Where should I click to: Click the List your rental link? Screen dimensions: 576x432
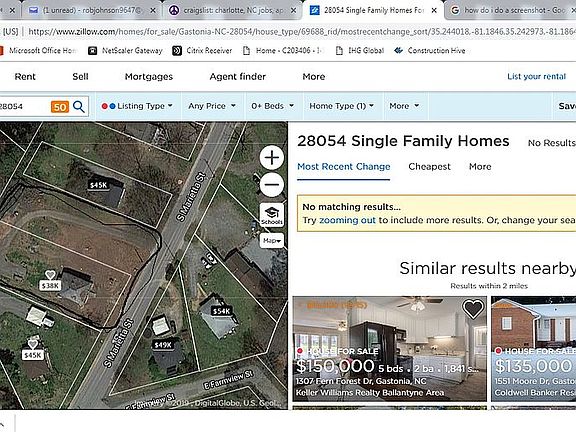[x=536, y=76]
